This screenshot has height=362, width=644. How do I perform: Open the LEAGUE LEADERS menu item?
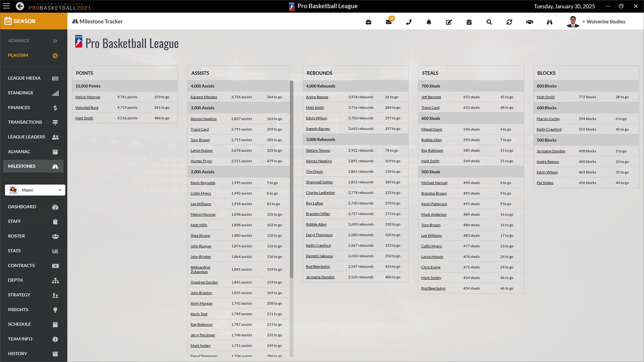[x=26, y=137]
